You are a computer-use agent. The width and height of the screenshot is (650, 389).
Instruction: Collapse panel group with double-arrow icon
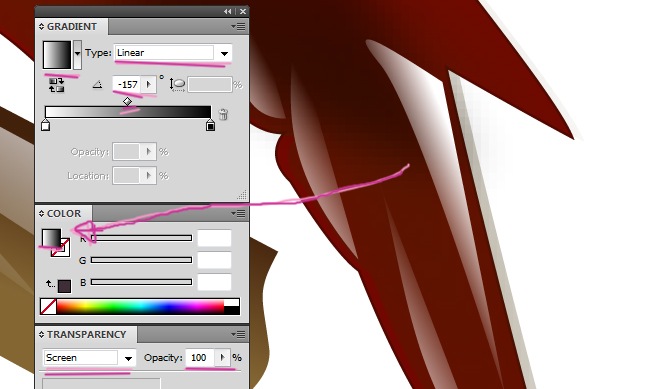point(228,12)
